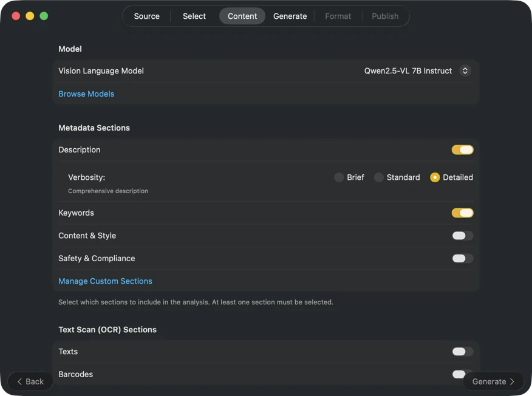Choose Standard verbosity for descriptions
532x396 pixels.
pyautogui.click(x=378, y=177)
